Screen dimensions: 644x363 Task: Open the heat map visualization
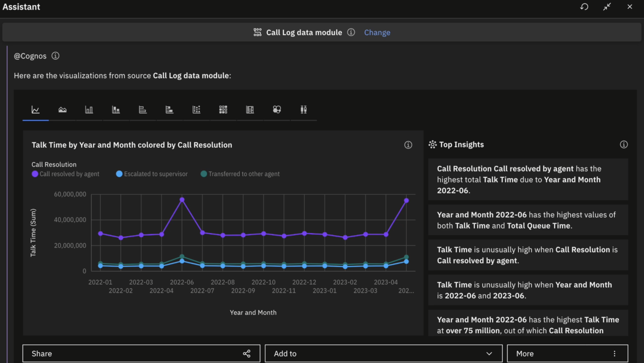coord(223,109)
